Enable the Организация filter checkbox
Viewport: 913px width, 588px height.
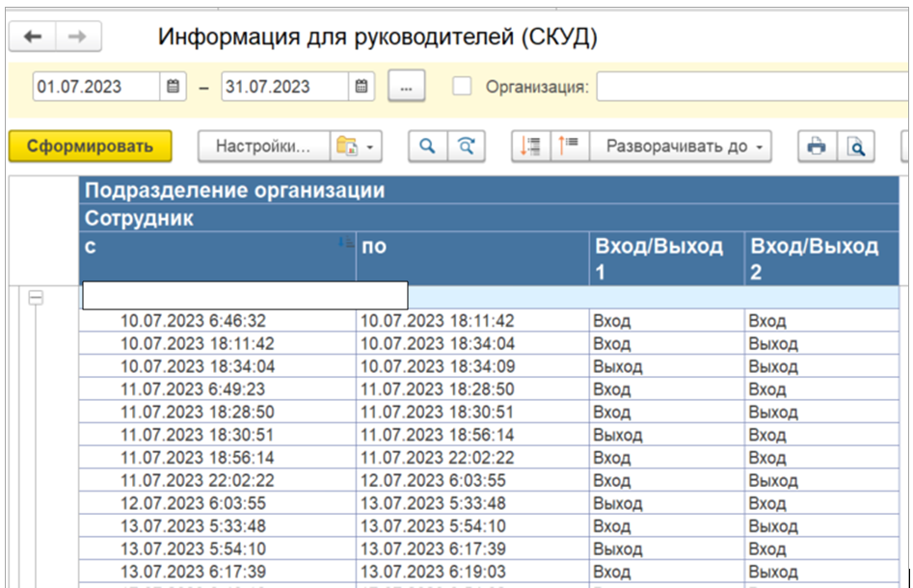[463, 86]
